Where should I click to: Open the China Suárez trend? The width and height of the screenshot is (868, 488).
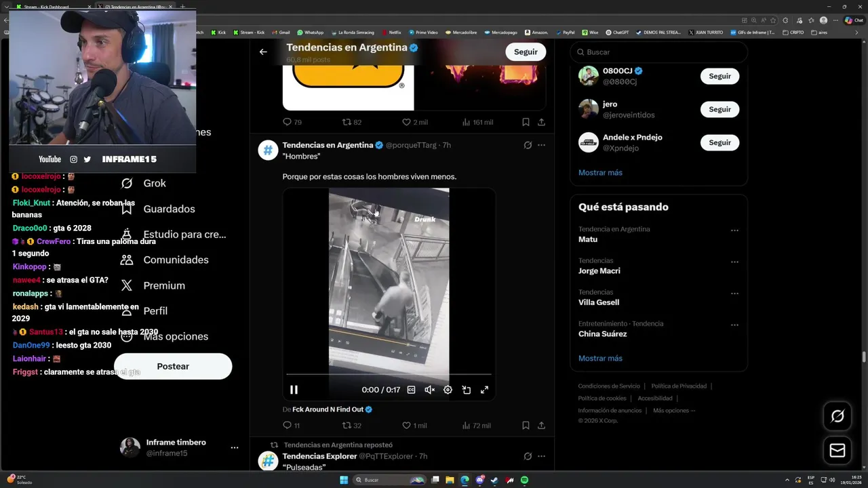coord(602,333)
